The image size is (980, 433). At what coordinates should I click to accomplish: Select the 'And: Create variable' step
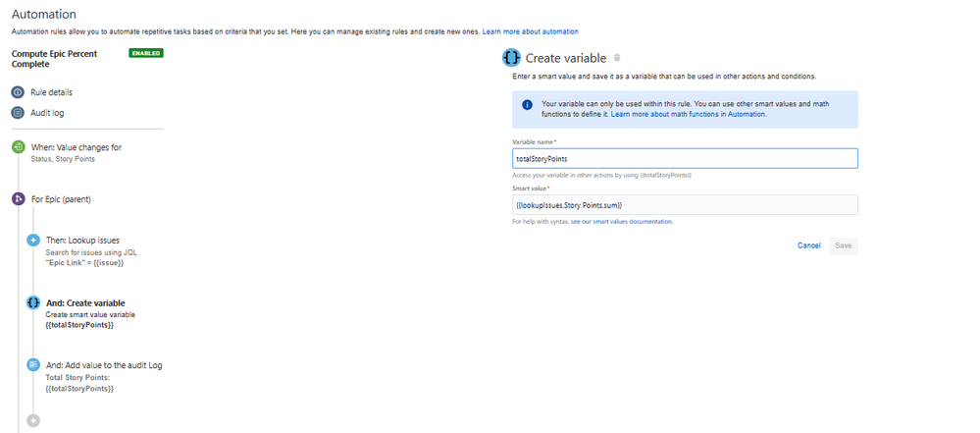[x=85, y=303]
